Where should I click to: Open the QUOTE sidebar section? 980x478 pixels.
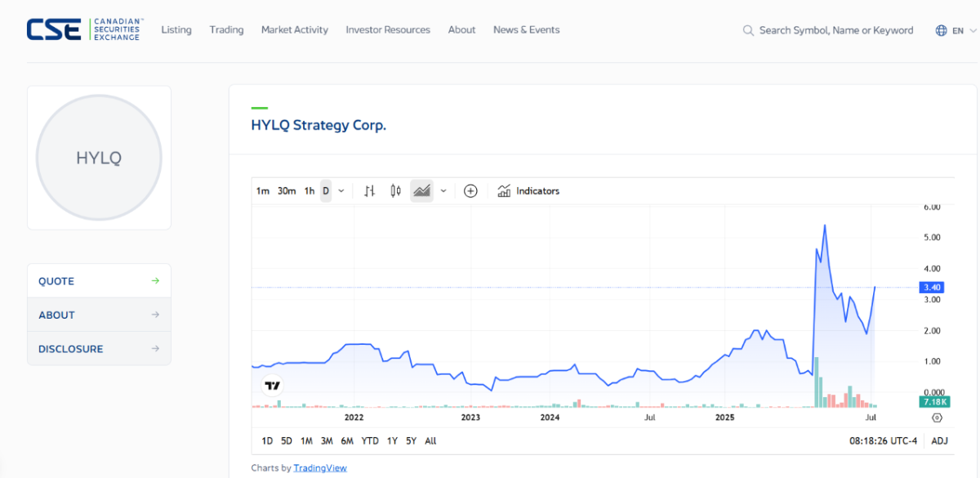[x=99, y=281]
